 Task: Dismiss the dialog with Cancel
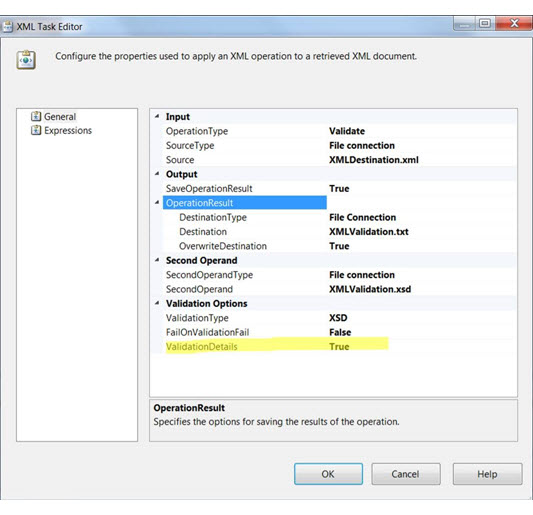(x=406, y=474)
